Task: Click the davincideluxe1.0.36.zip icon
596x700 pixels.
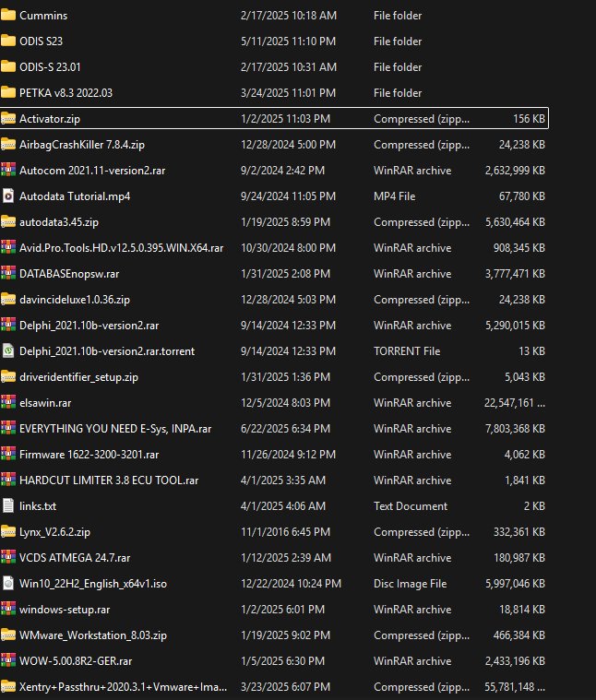Action: pyautogui.click(x=8, y=300)
